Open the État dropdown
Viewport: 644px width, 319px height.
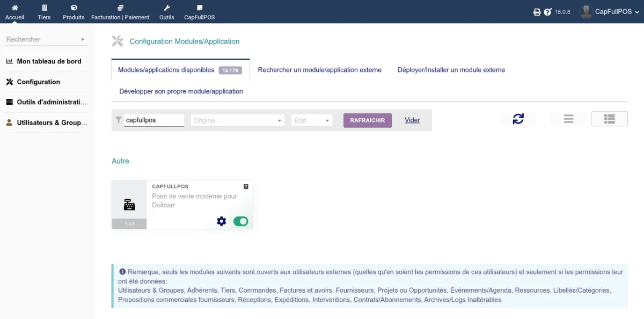312,120
